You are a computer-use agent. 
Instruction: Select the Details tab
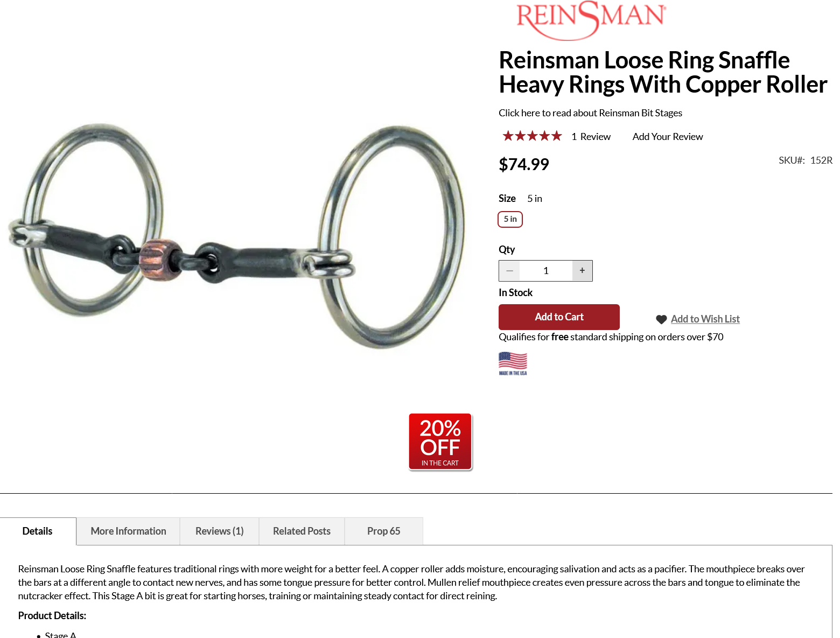[38, 531]
